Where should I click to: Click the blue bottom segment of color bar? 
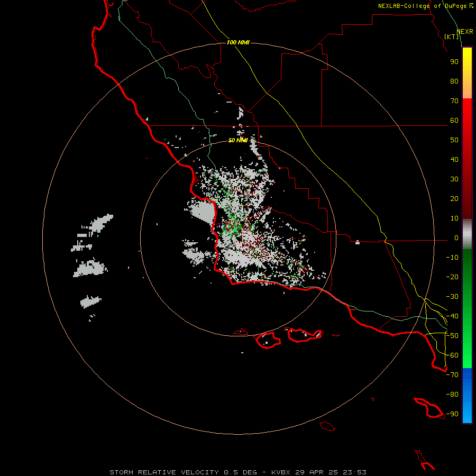pos(467,396)
